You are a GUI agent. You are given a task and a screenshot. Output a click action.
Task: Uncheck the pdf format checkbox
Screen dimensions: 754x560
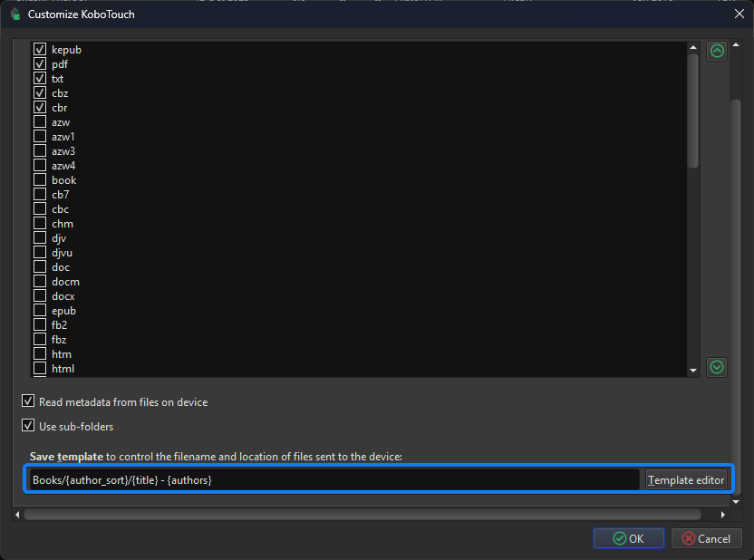point(40,64)
